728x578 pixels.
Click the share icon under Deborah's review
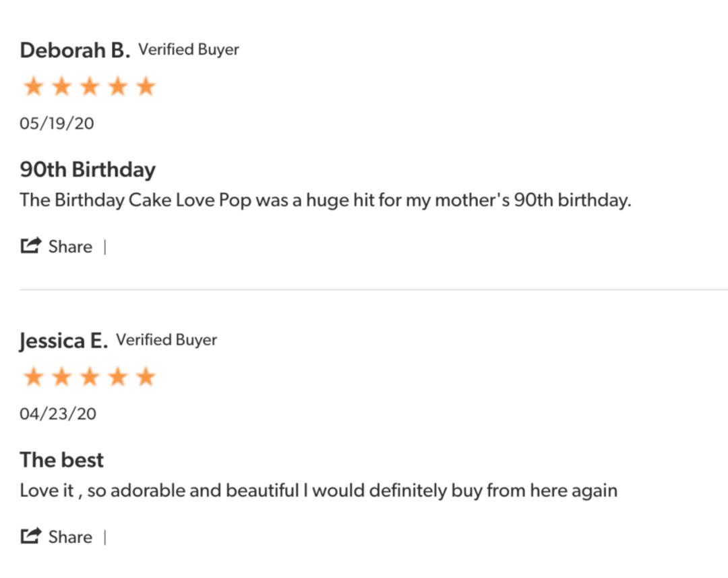(31, 246)
